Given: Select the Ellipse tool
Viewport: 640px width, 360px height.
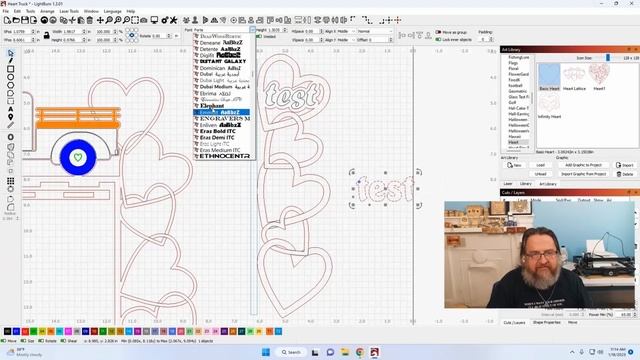Looking at the screenshot, I should coord(11,77).
